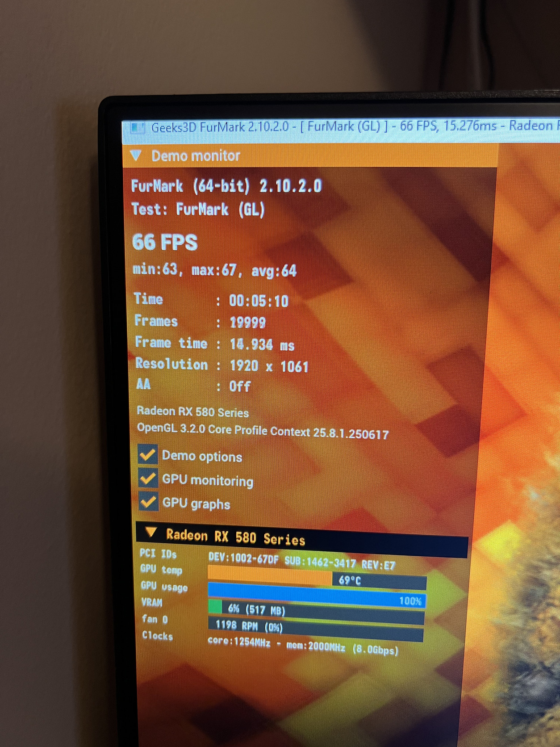Click the GPU temp label
The height and width of the screenshot is (747, 560).
(x=161, y=570)
